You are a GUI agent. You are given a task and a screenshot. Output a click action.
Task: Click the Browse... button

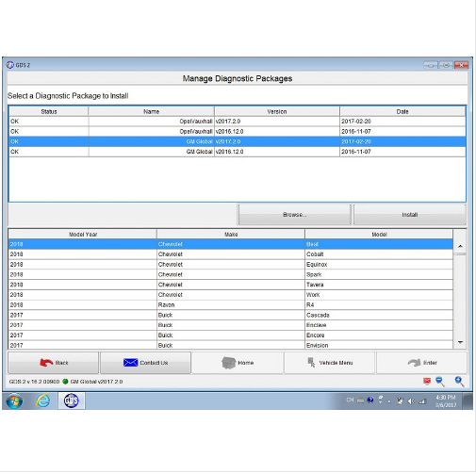click(x=294, y=215)
